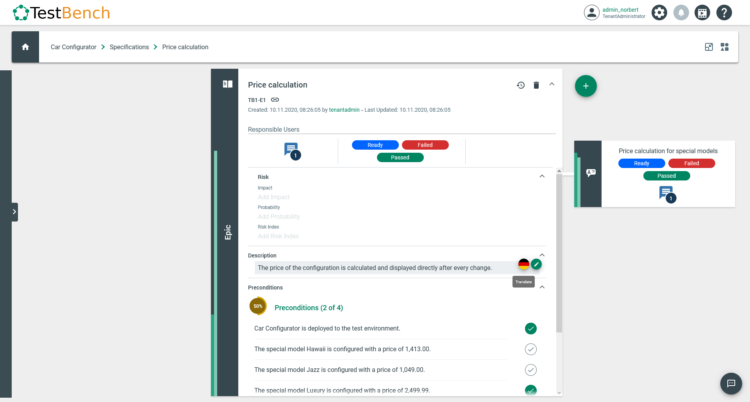The image size is (750, 402).
Task: Go to the home icon in breadcrumb
Action: tap(25, 47)
